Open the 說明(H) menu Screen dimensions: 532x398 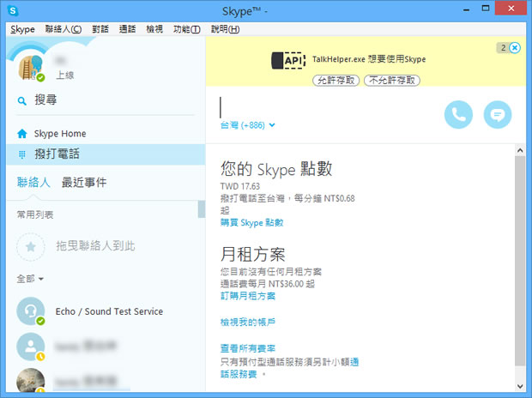(226, 29)
